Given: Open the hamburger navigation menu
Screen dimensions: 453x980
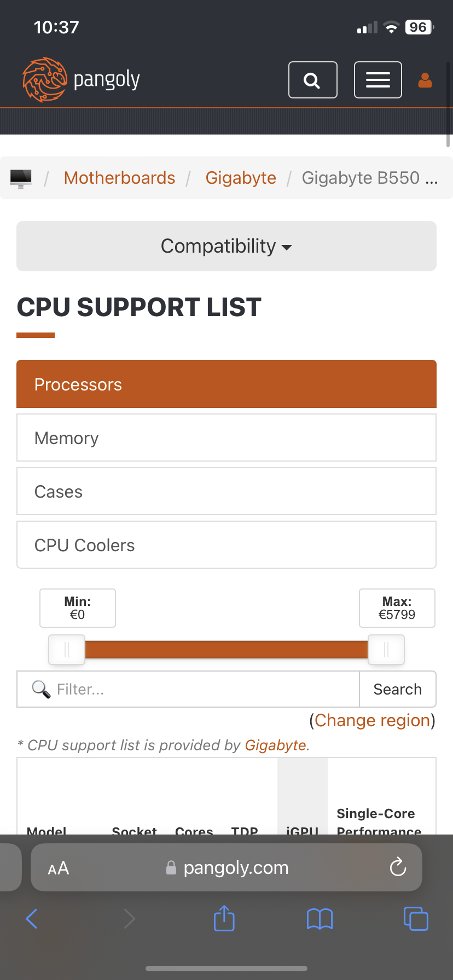Looking at the screenshot, I should [377, 80].
